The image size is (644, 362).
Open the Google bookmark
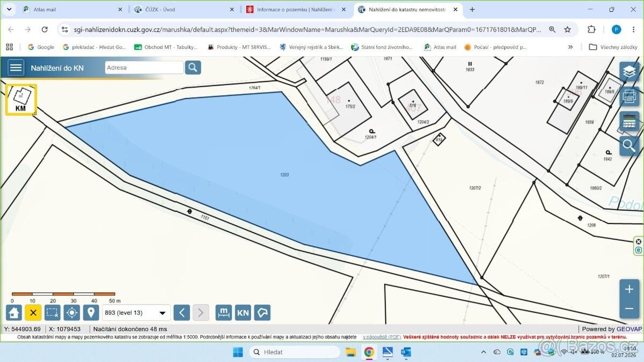pyautogui.click(x=41, y=47)
